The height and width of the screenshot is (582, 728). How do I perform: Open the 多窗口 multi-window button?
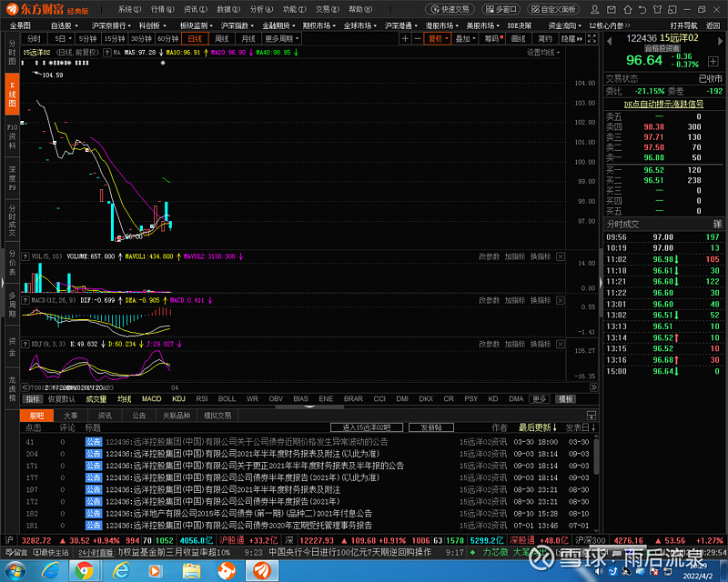point(501,9)
